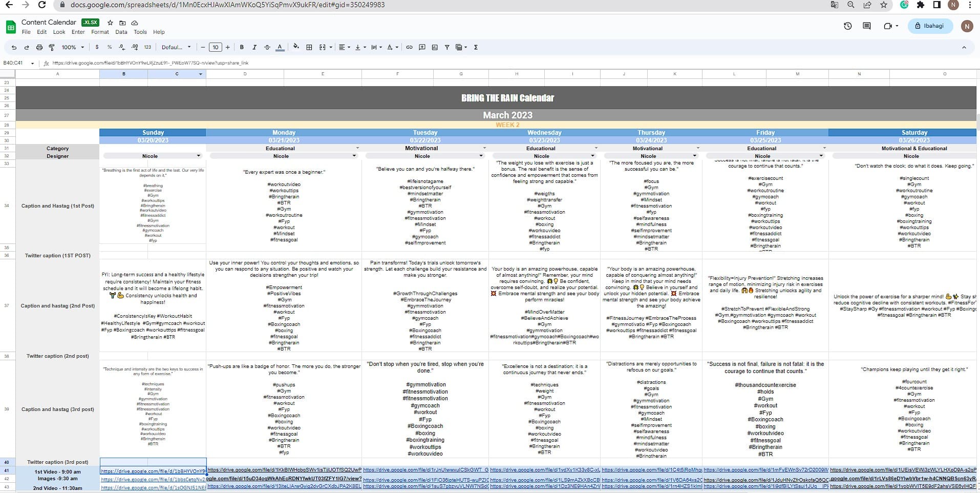Add a comment from toolbar
The image size is (980, 493).
pyautogui.click(x=422, y=47)
